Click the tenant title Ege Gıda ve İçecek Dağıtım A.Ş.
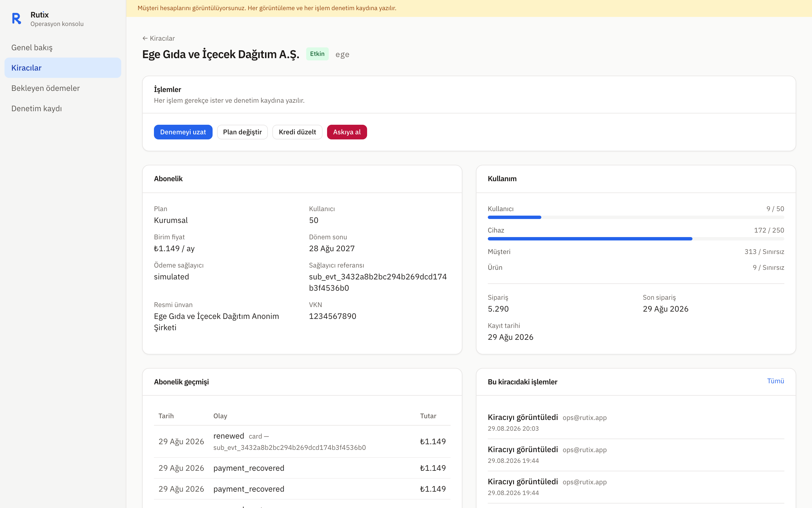 221,54
